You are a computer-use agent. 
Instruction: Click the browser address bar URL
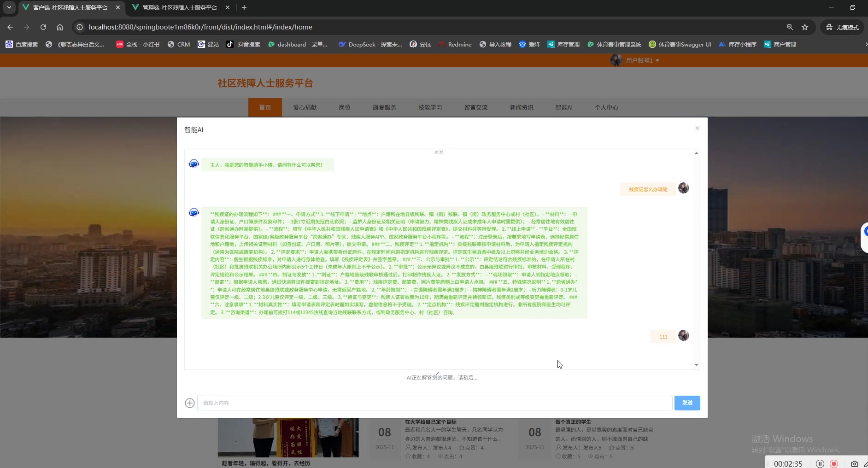[200, 27]
